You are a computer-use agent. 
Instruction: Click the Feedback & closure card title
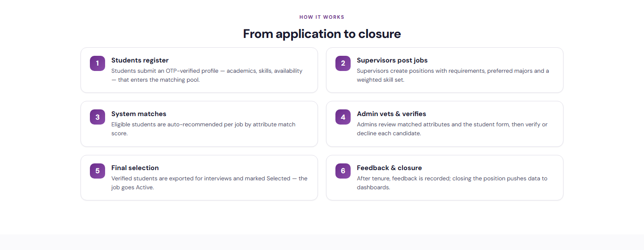pyautogui.click(x=390, y=168)
